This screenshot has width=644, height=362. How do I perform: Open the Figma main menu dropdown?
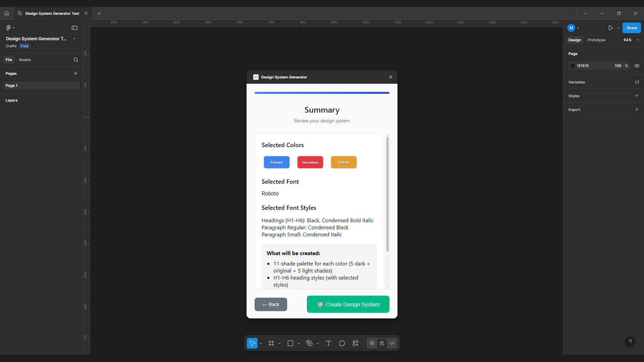(10, 28)
